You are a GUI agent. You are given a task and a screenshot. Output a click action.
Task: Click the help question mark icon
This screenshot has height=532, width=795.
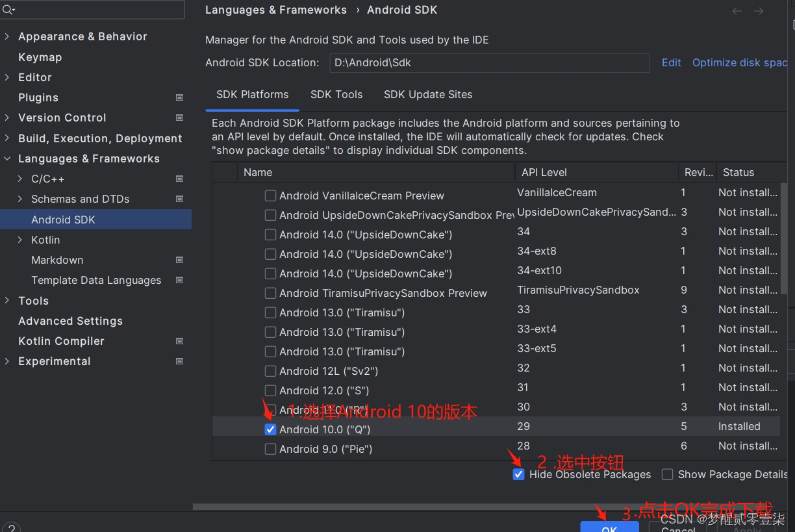(11, 528)
